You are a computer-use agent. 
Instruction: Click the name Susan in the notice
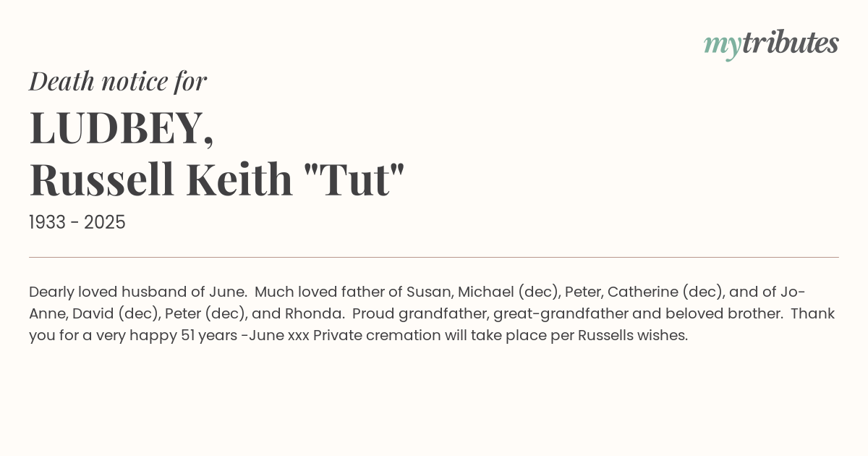coord(428,292)
